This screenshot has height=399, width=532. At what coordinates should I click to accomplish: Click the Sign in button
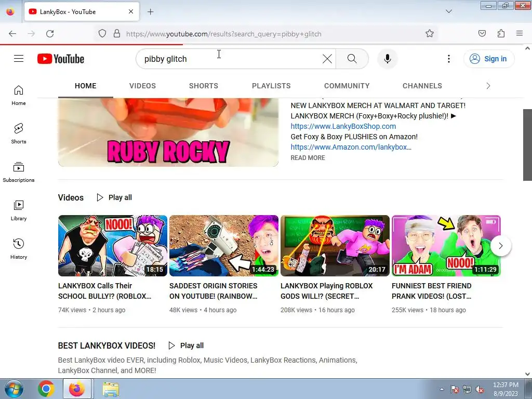(489, 59)
